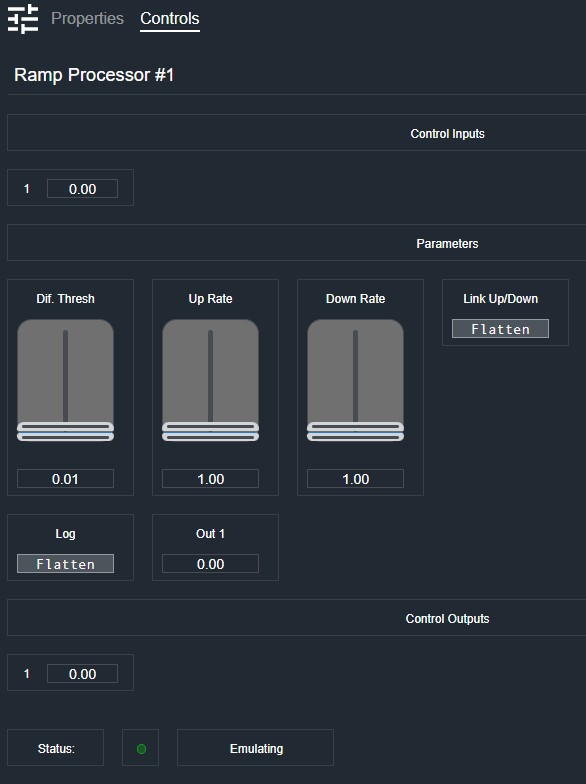586x784 pixels.
Task: Click the Control Inputs 1 value field
Action: (82, 189)
